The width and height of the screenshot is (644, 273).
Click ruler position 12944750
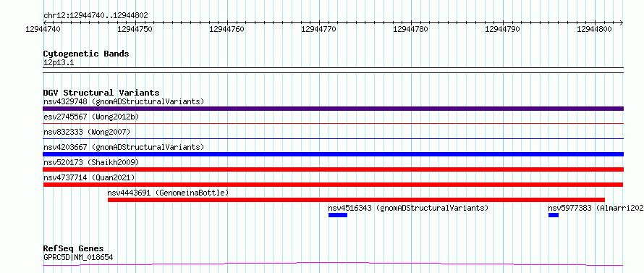(135, 29)
